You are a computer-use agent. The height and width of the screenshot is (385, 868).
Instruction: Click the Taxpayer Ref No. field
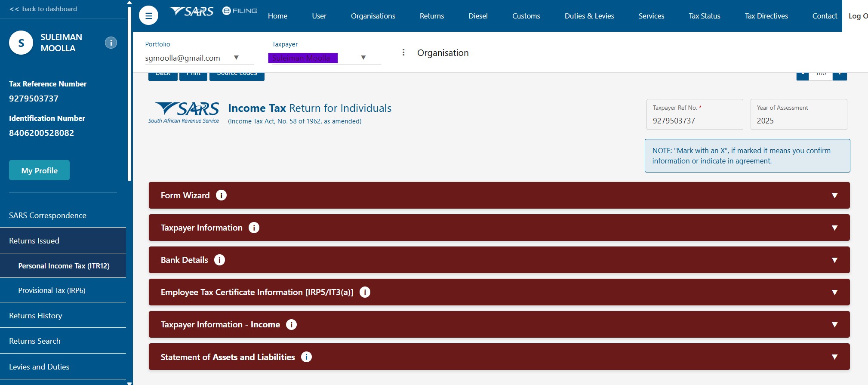click(695, 114)
